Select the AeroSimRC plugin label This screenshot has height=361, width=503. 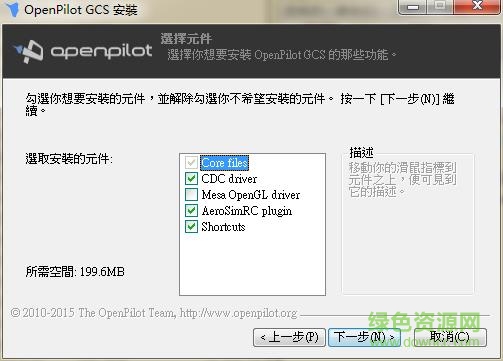(x=247, y=211)
